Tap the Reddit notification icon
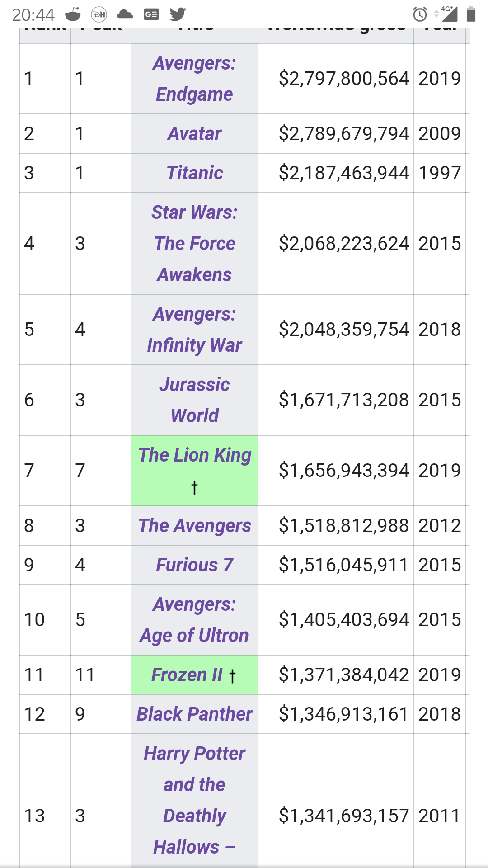Screen dimensions: 488x868 pyautogui.click(x=73, y=14)
